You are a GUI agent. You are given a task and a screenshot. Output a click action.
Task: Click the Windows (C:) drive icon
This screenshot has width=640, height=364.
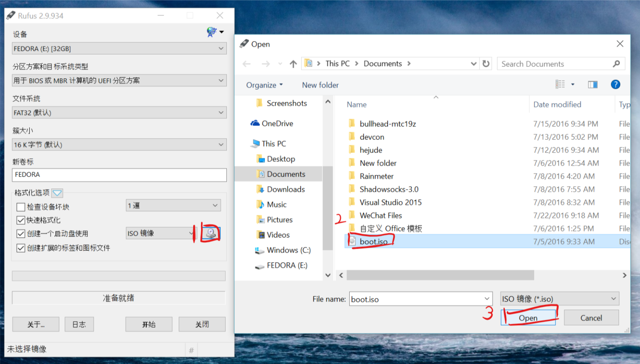(x=259, y=250)
